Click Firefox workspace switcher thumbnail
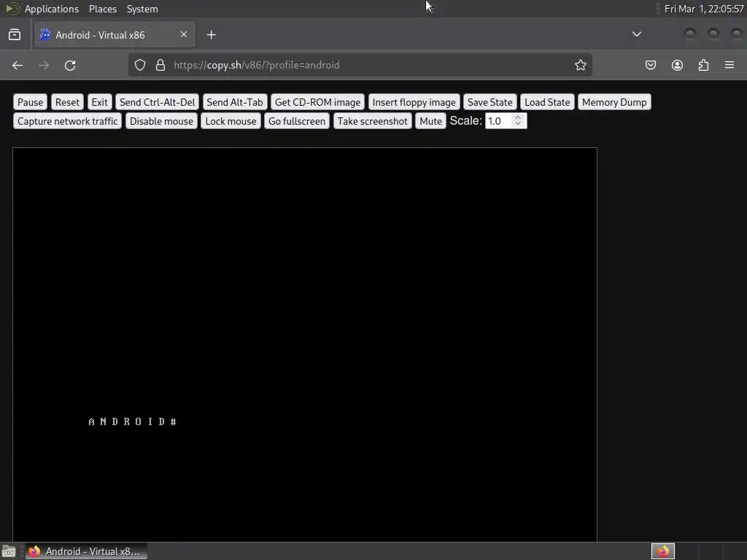 coord(663,551)
